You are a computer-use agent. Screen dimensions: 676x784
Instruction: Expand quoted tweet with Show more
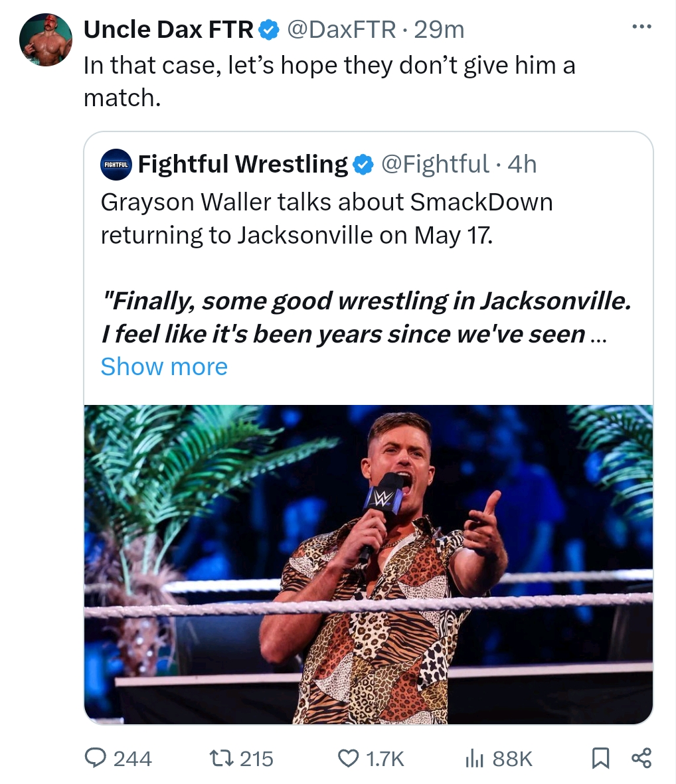point(164,366)
